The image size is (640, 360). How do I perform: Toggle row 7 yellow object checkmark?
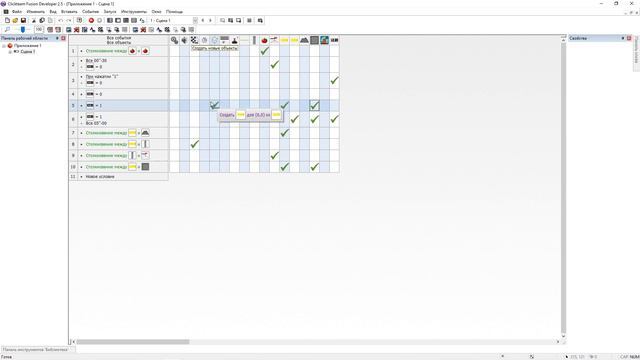(x=284, y=133)
